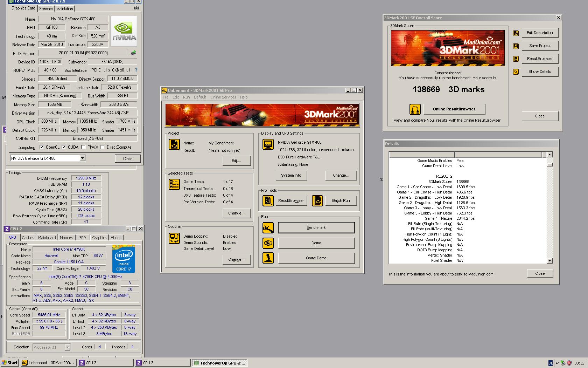Switch to the Sensors tab in GPU-Z
The image size is (588, 368).
(46, 9)
